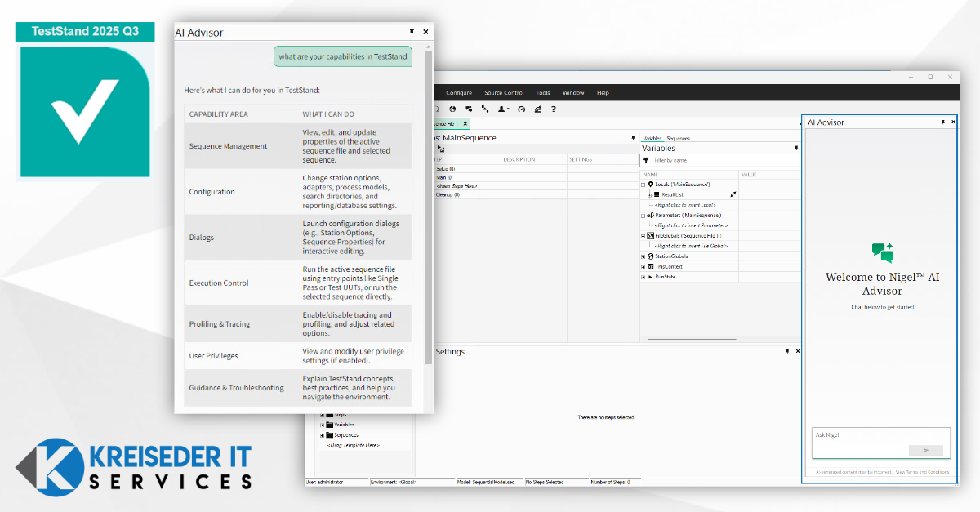Open the Help menu
Viewport: 980px width, 512px height.
click(x=603, y=93)
